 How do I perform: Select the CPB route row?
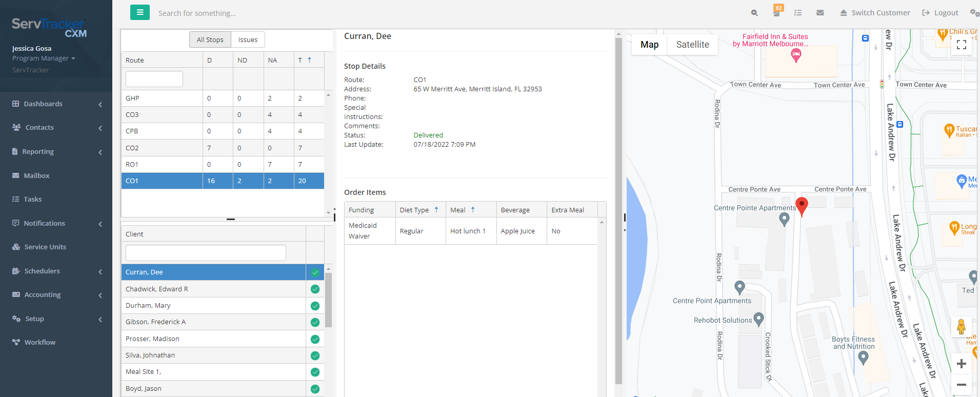click(223, 131)
